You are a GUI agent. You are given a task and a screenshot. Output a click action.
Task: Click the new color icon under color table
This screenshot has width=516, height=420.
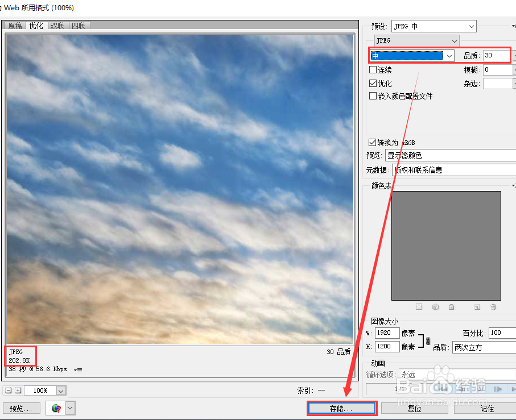coord(477,307)
